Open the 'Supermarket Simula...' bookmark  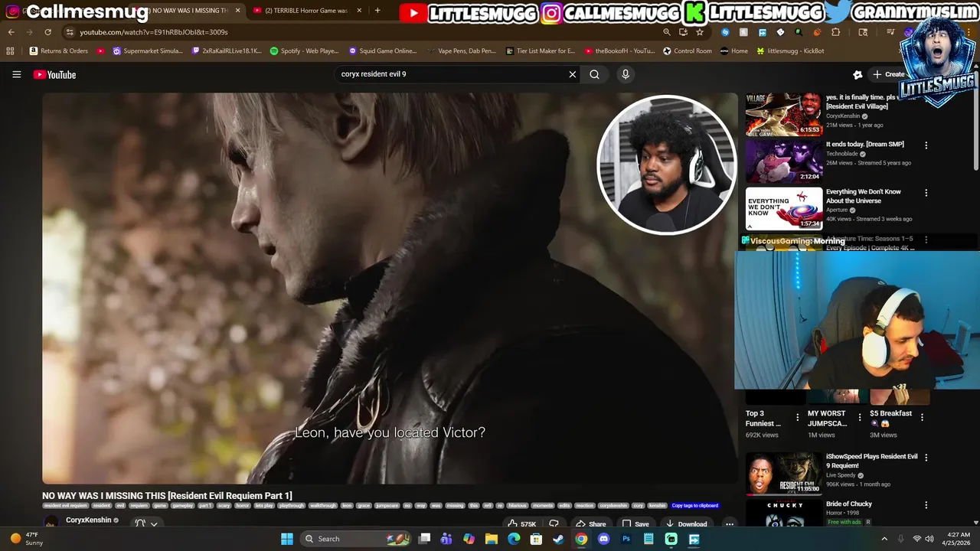(148, 51)
